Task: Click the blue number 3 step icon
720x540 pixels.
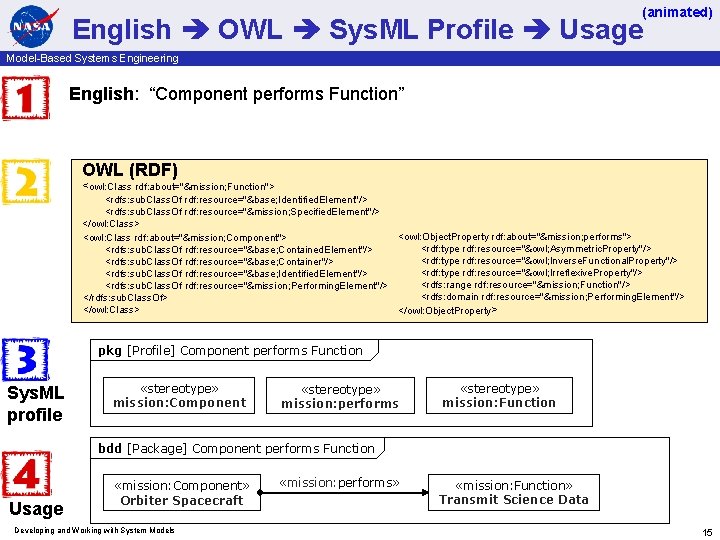Action: (x=26, y=360)
